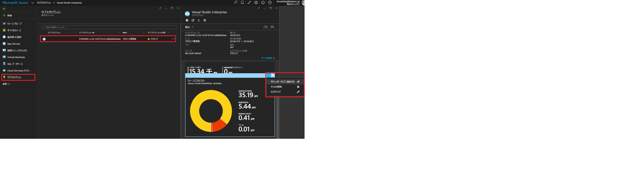The image size is (644, 181).
Task: Click the pencil edit dashboard icon
Action: click(249, 3)
